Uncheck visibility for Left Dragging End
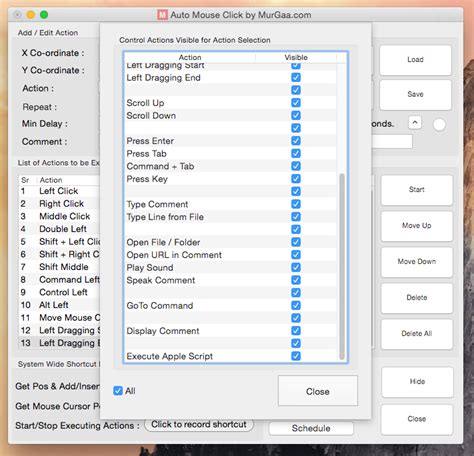This screenshot has width=474, height=456. 296,78
